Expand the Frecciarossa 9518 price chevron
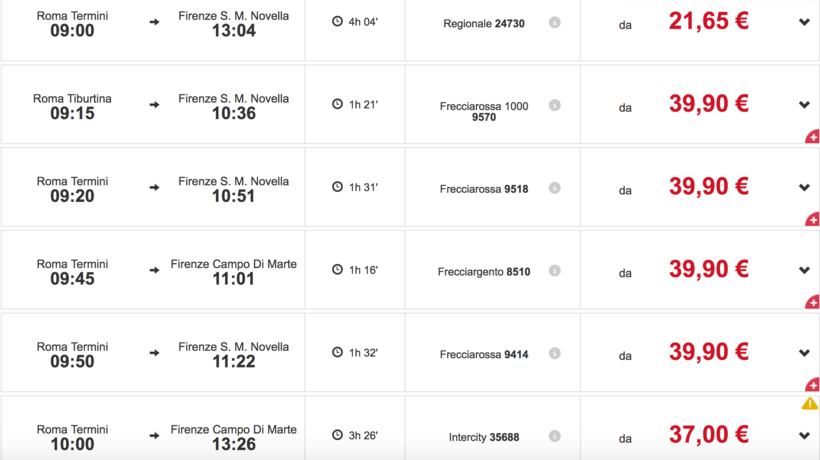The image size is (820, 460). click(x=804, y=188)
